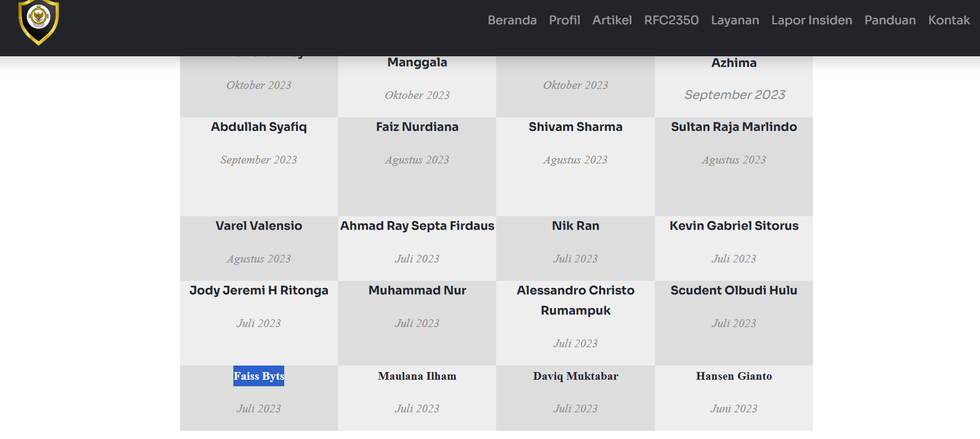Open the Artikel navigation link
The image size is (980, 439).
[x=612, y=20]
